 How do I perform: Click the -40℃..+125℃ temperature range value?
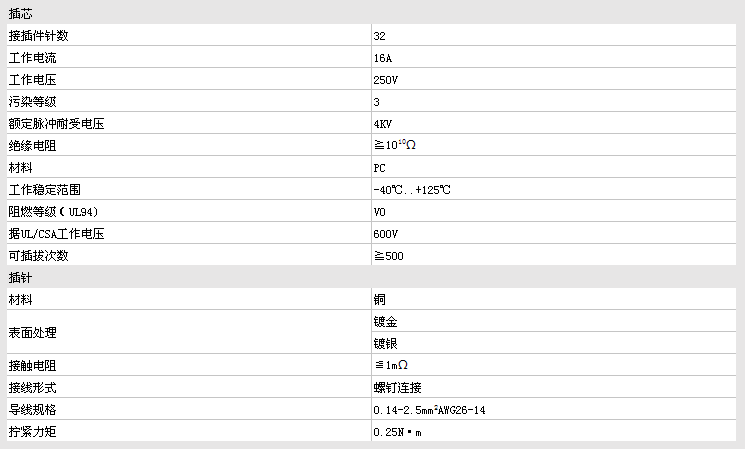(x=410, y=190)
